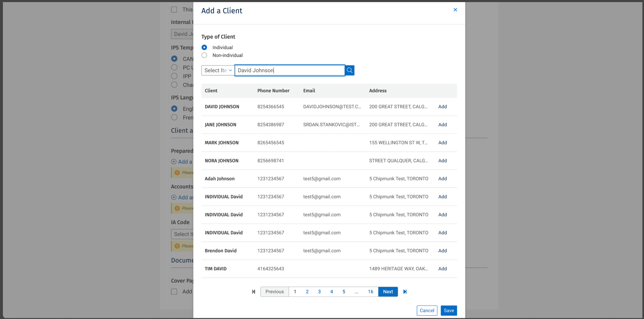Select the Non-individual client type
Viewport: 644px width, 319px height.
pos(204,55)
